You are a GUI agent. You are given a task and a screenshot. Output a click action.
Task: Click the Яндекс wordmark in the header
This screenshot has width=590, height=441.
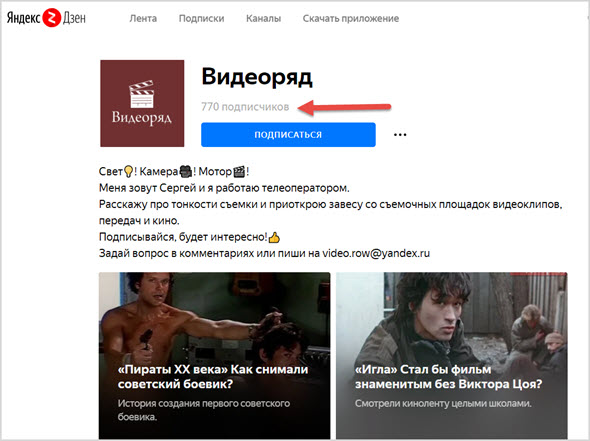[x=23, y=18]
